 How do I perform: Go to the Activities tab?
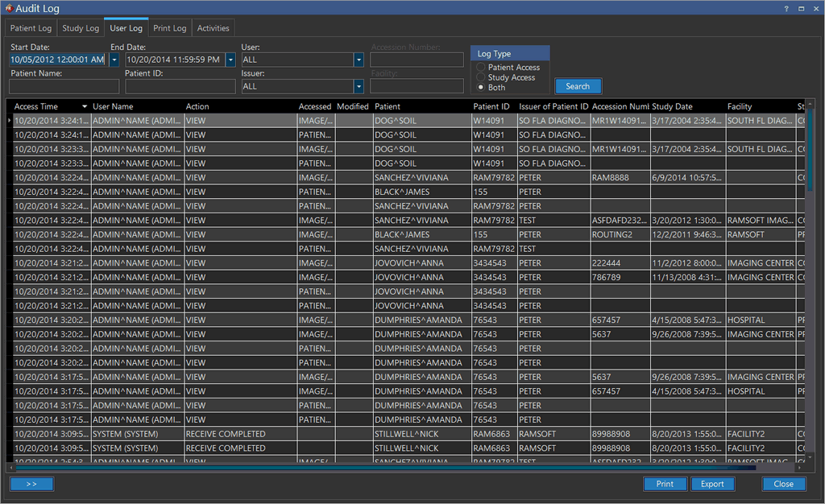pos(214,28)
